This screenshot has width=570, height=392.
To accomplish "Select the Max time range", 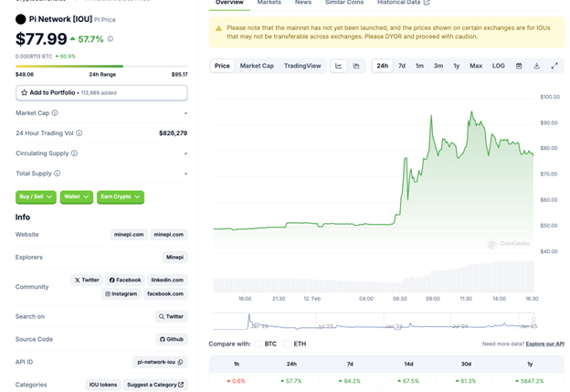I will coord(476,66).
